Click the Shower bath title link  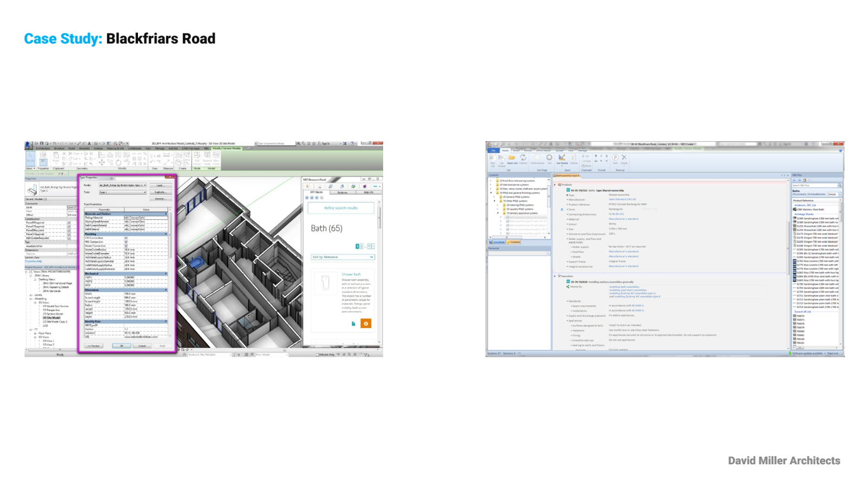[x=351, y=274]
